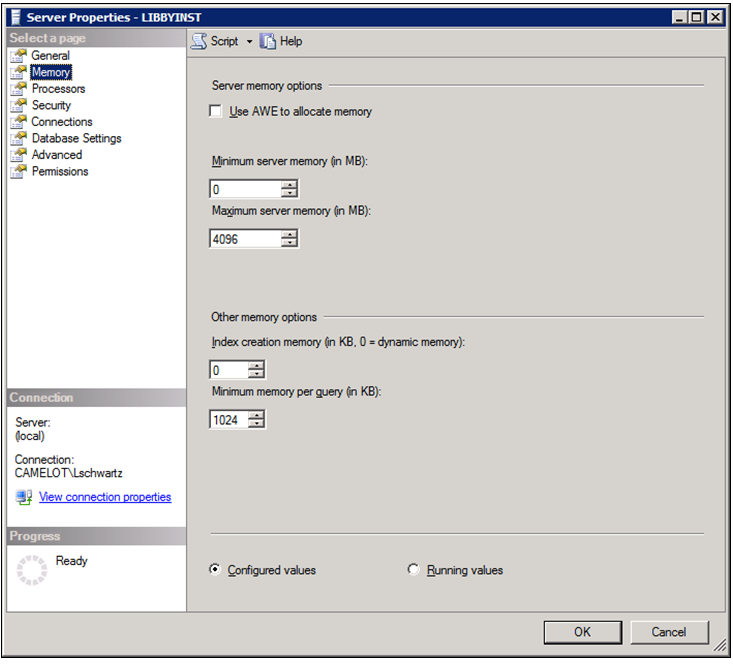This screenshot has height=665, width=733.
Task: Click the Cancel button
Action: click(668, 632)
